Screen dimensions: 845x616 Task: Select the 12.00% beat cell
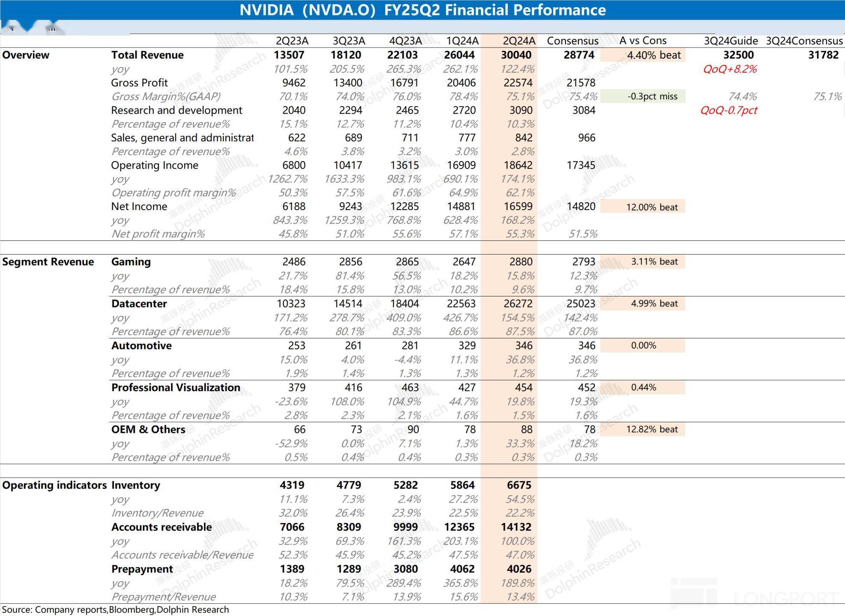(x=643, y=207)
